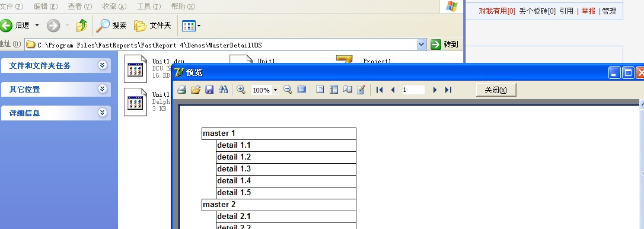
Task: Open the address bar dropdown arrow
Action: [422, 44]
